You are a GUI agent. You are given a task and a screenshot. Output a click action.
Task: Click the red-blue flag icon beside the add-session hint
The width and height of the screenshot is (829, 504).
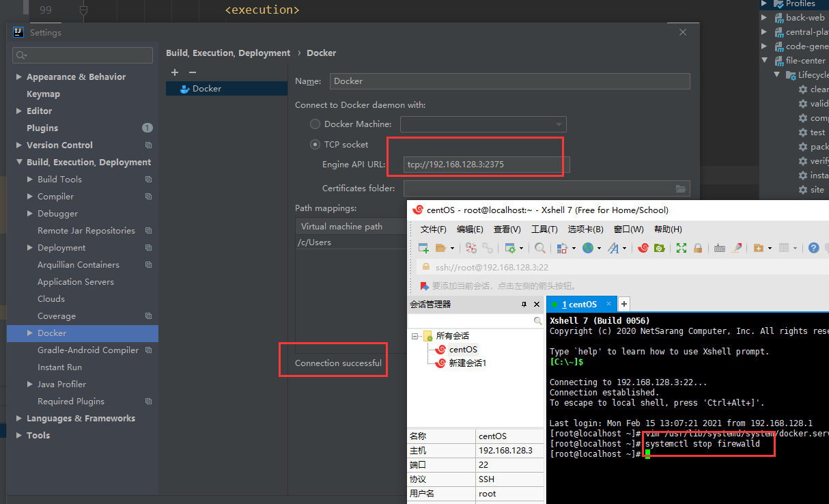pos(425,286)
